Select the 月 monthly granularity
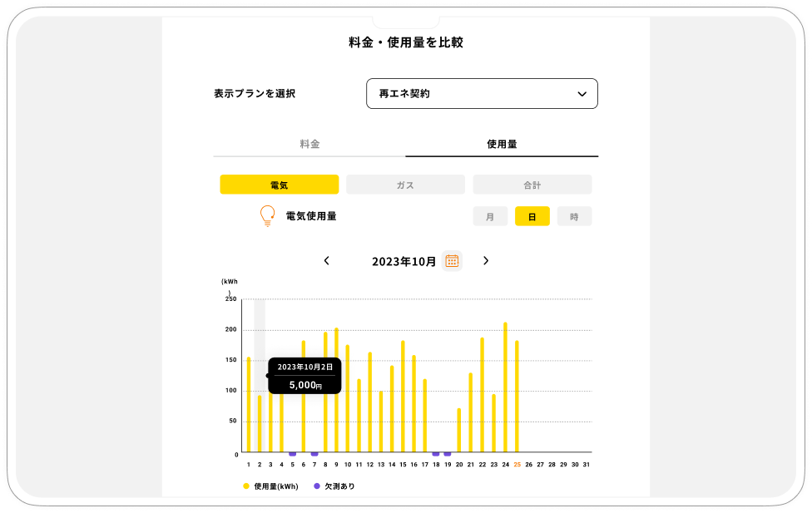The image size is (812, 513). [490, 216]
